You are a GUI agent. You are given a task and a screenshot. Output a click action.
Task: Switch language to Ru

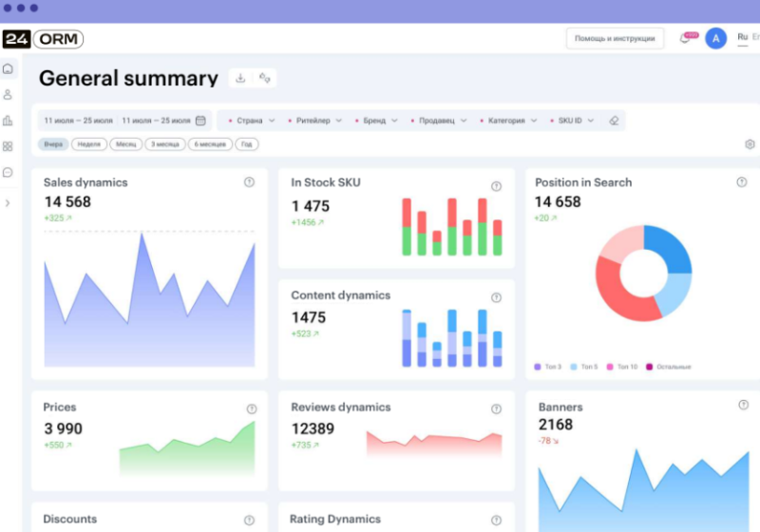click(743, 37)
